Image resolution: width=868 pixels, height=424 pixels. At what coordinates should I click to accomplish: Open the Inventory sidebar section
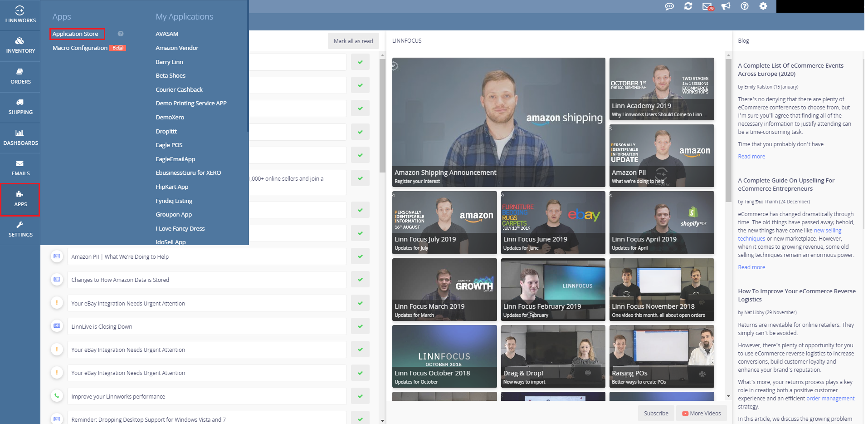20,45
